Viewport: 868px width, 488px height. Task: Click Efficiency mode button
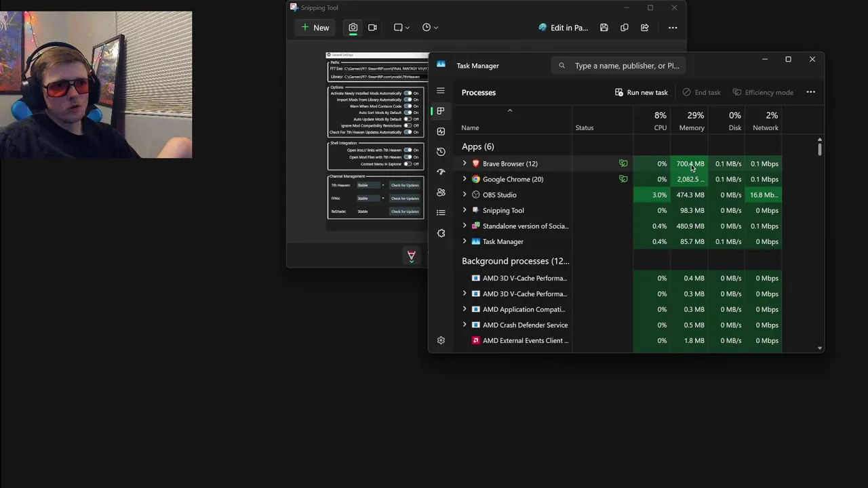pos(763,92)
